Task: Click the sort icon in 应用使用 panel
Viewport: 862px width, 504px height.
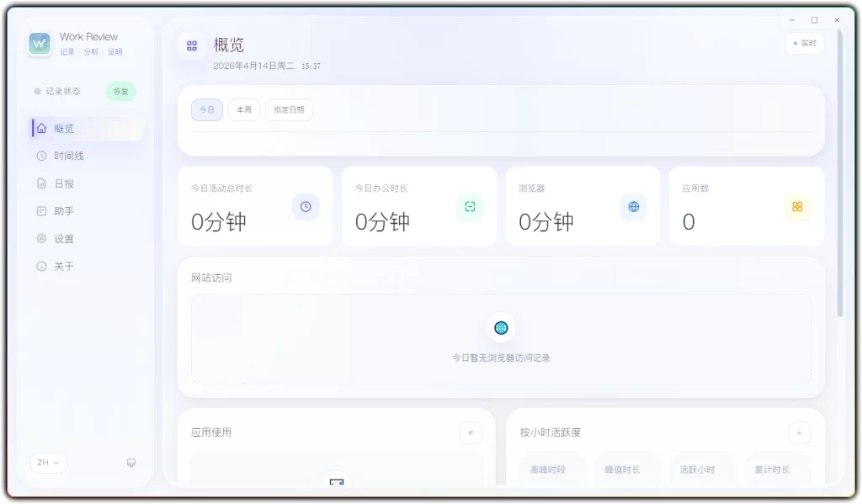Action: (471, 432)
